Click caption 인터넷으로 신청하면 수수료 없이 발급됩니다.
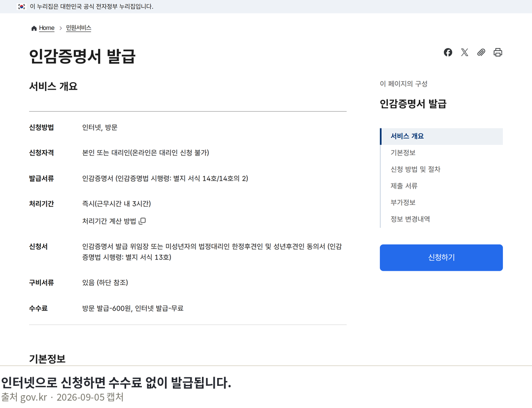532x408 pixels. click(116, 383)
